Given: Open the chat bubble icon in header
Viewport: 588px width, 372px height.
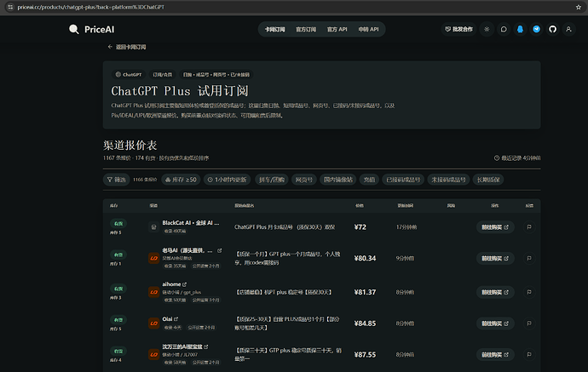Looking at the screenshot, I should 504,29.
